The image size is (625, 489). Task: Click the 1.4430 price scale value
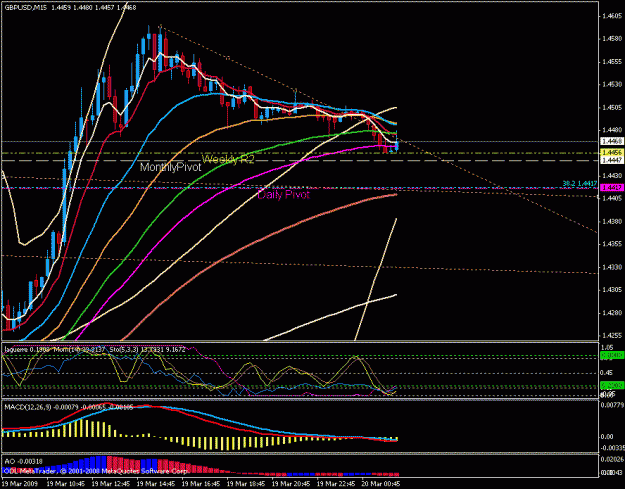point(613,175)
